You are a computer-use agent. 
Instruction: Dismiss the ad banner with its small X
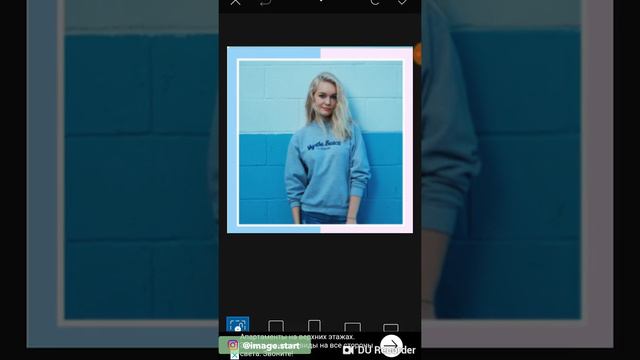point(234,356)
